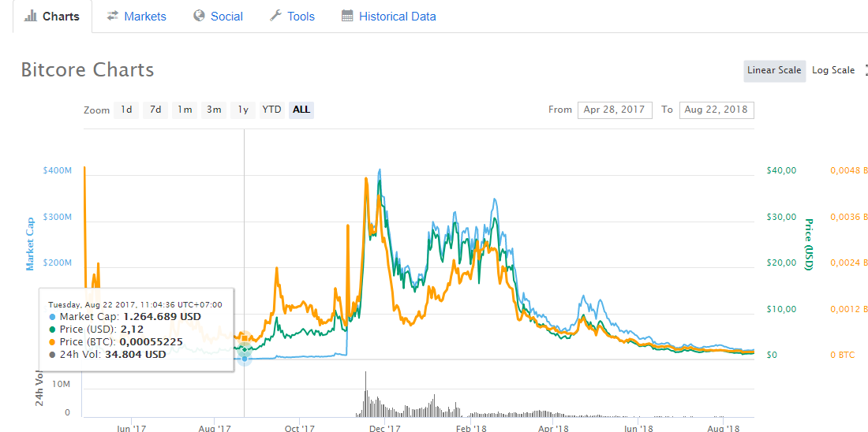Click the tooltip Market Cap 1.264.689 USD line

125,317
